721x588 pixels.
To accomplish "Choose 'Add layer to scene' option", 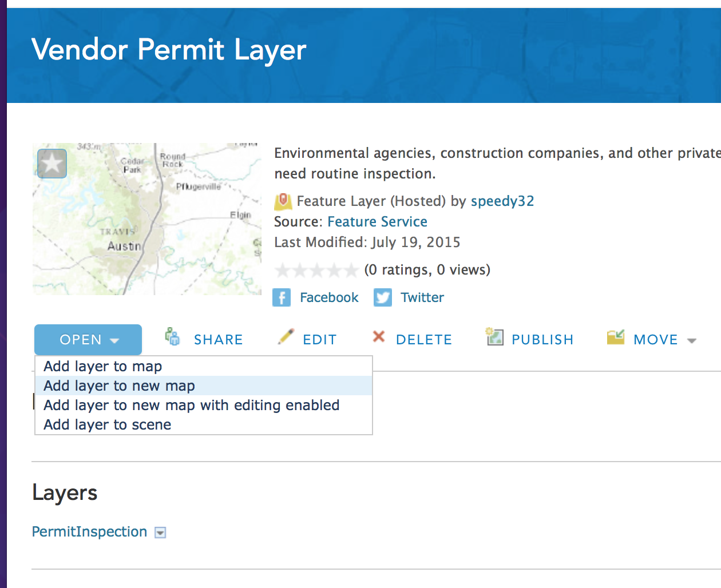I will 108,424.
